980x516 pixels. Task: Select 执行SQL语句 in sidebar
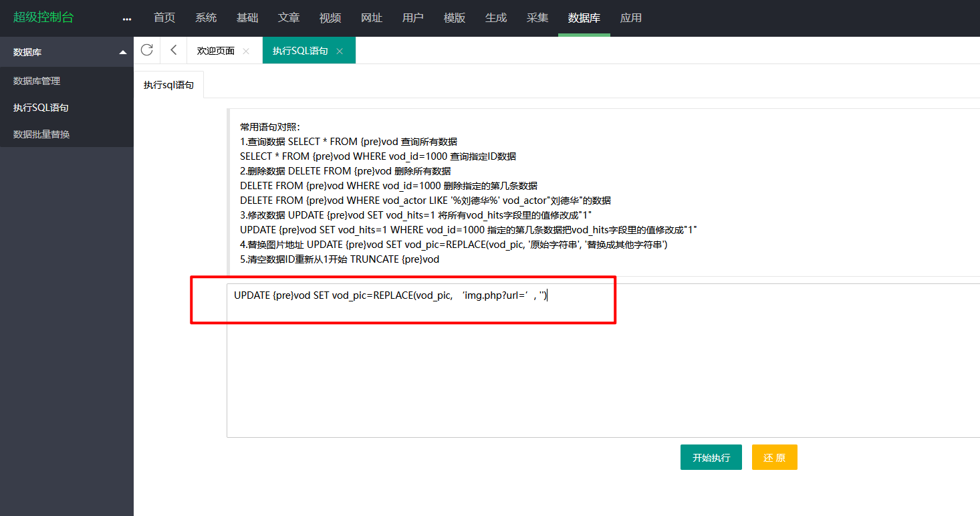41,108
